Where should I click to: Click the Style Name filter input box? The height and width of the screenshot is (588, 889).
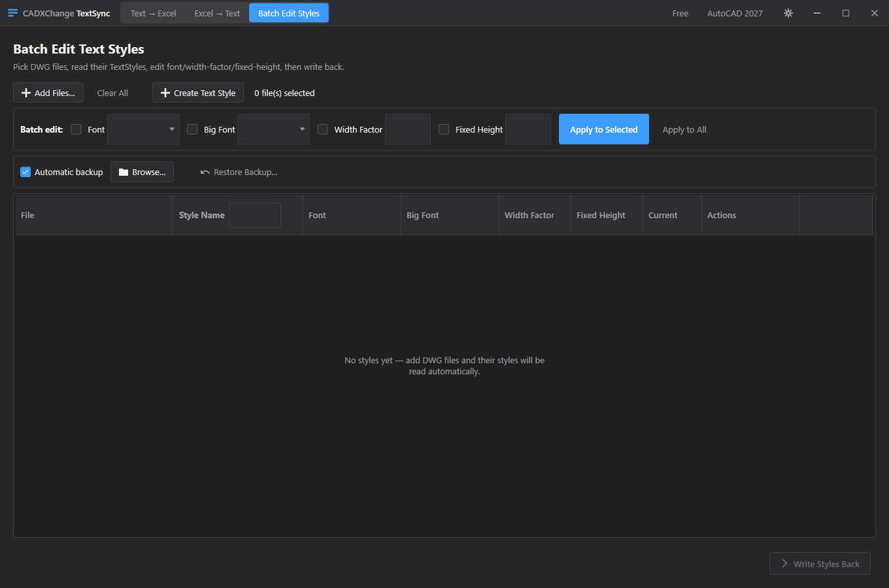[x=255, y=215]
